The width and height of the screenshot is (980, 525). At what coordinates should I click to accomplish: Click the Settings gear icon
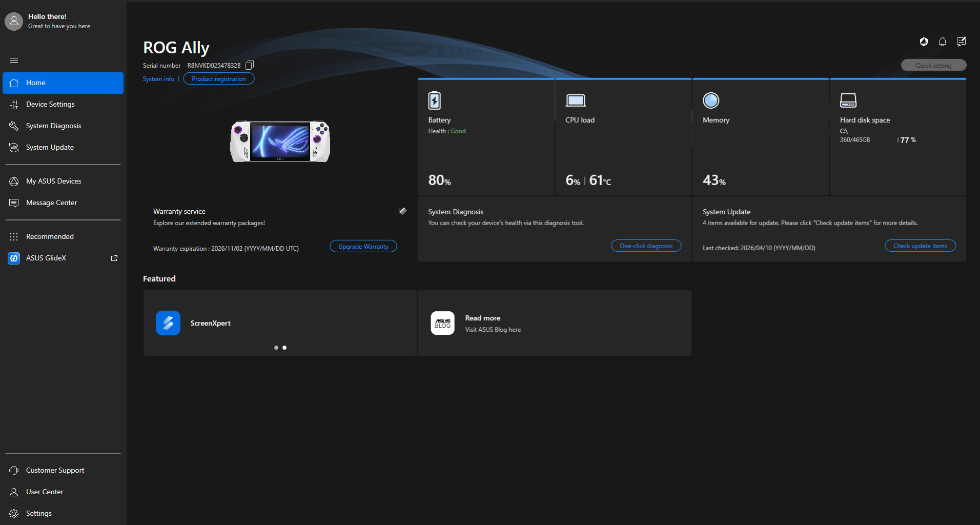pos(14,513)
